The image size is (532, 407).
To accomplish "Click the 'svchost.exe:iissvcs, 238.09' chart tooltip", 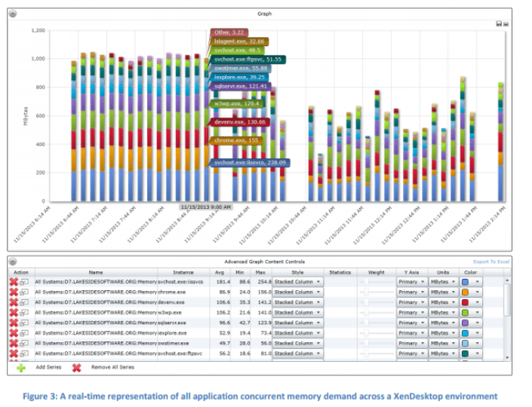I will pos(250,163).
